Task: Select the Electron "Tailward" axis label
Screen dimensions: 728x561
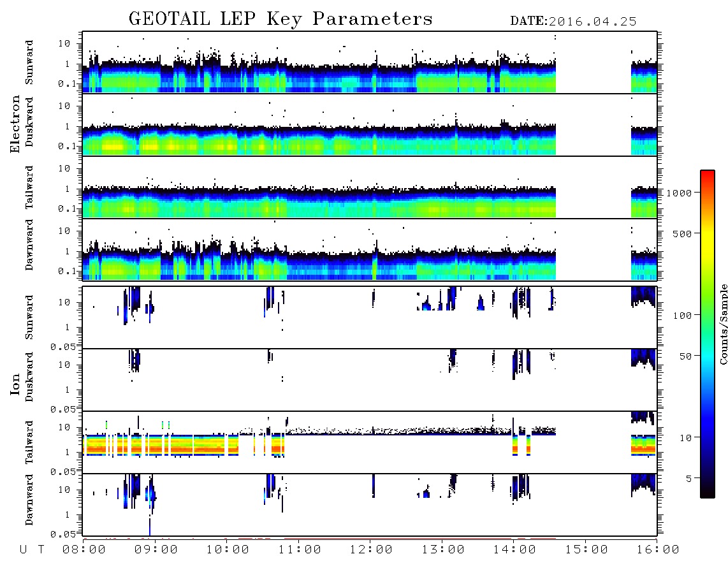Action: point(29,187)
